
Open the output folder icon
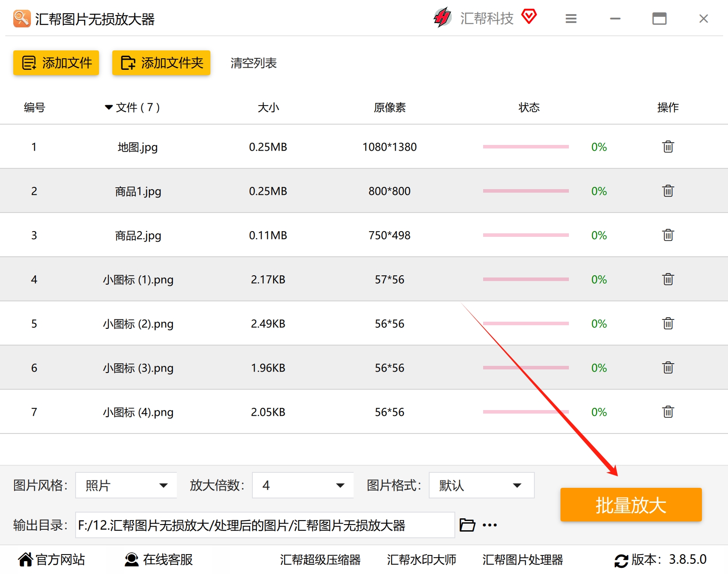click(467, 525)
